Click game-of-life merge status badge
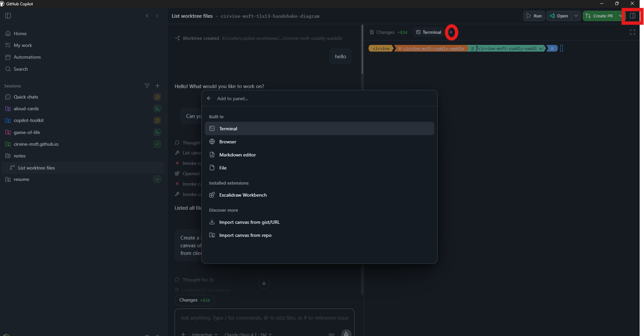 click(157, 132)
